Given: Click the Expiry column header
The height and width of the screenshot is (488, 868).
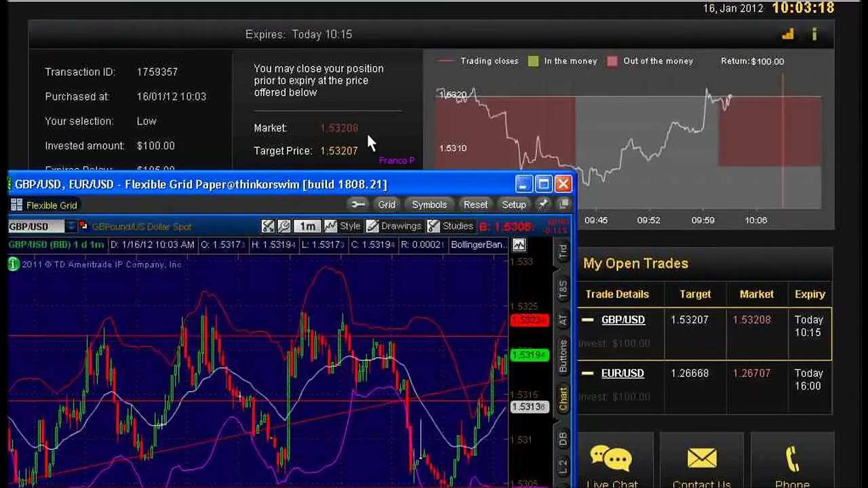Looking at the screenshot, I should point(810,294).
